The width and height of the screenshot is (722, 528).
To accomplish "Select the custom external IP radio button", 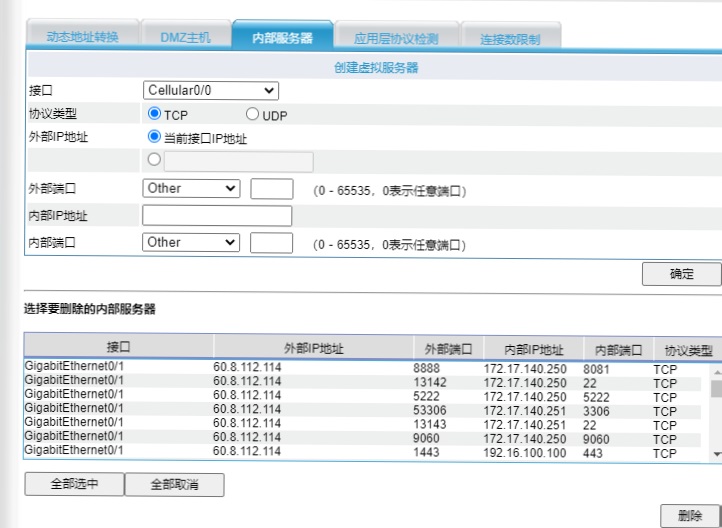I will pos(154,160).
